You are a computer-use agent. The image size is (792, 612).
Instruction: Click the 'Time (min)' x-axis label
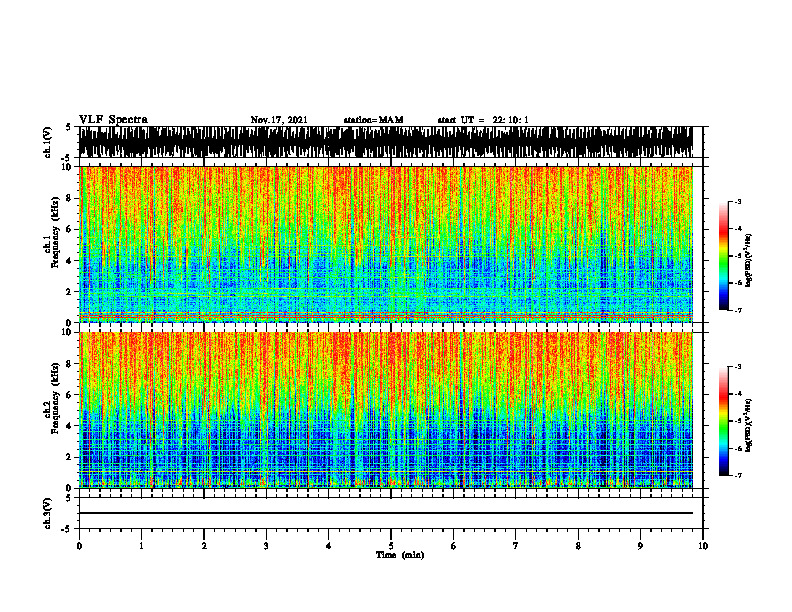click(400, 555)
